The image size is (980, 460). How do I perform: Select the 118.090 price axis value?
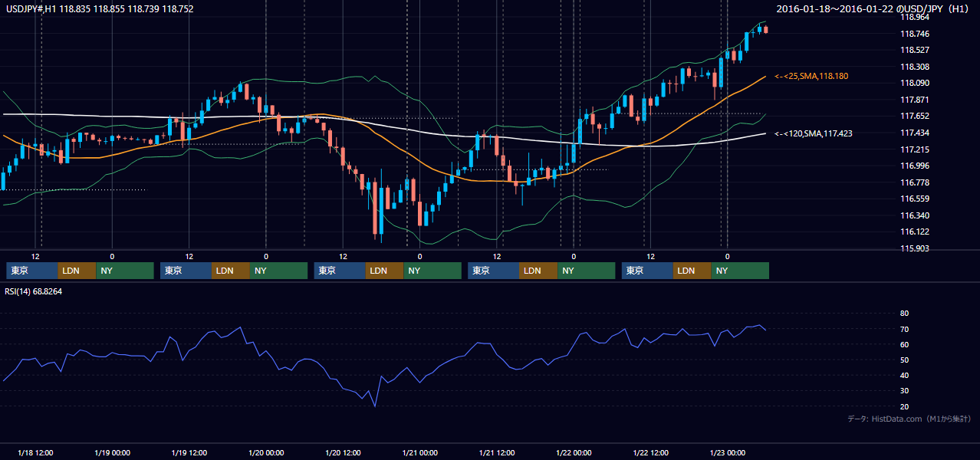point(914,83)
